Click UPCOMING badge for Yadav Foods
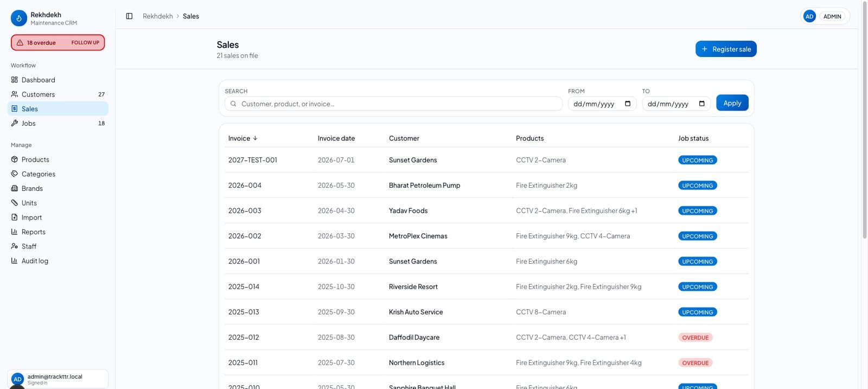The image size is (868, 389). pyautogui.click(x=698, y=211)
